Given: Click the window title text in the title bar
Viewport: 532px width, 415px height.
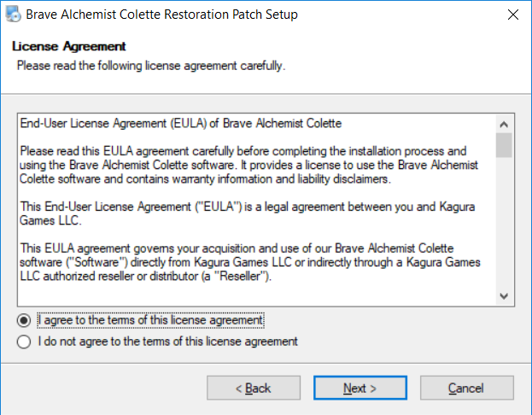Looking at the screenshot, I should 162,15.
